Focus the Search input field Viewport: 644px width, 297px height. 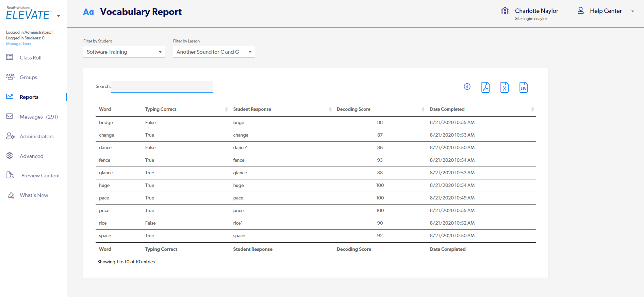[x=162, y=87]
